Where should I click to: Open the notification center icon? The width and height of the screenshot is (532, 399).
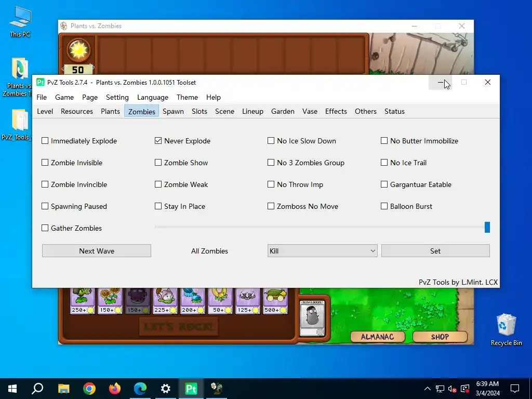point(515,389)
